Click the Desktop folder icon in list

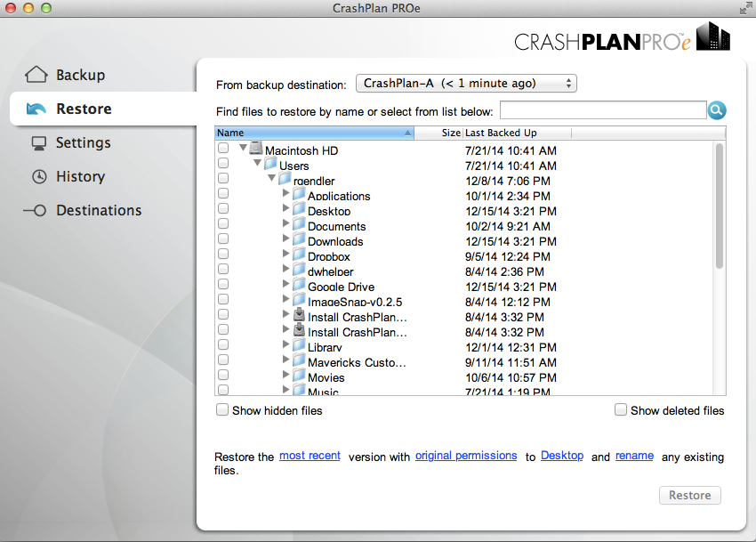click(x=300, y=209)
